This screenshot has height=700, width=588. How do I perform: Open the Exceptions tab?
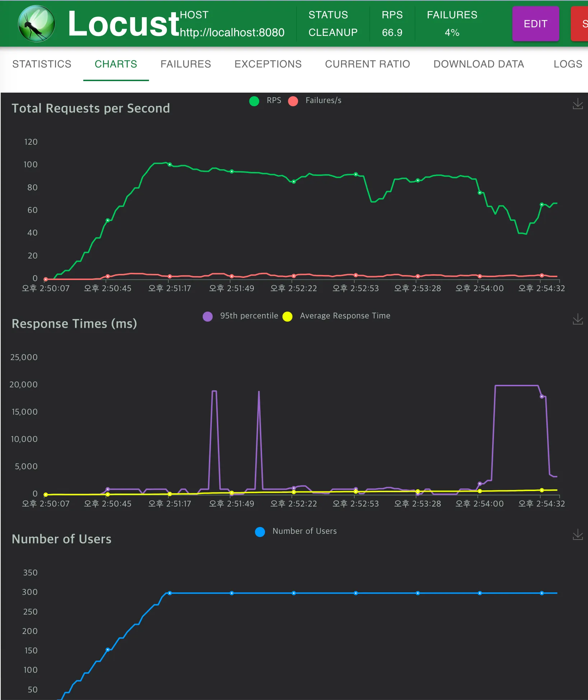click(x=268, y=64)
